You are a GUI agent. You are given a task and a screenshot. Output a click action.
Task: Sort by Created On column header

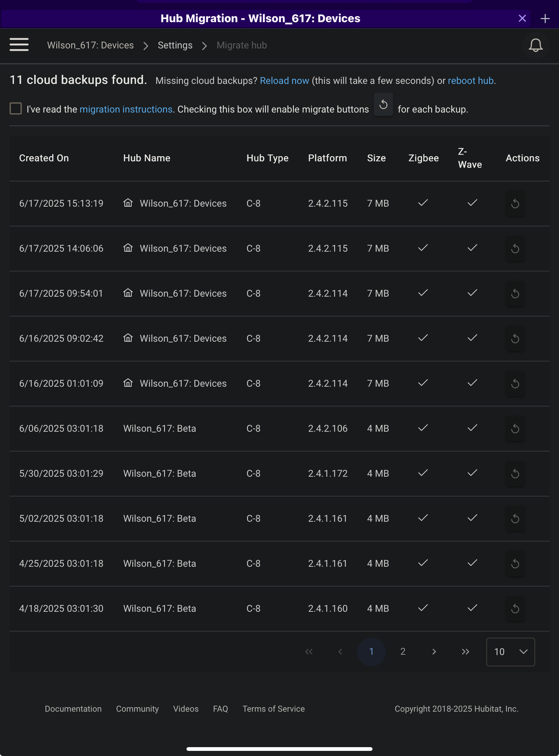(44, 158)
